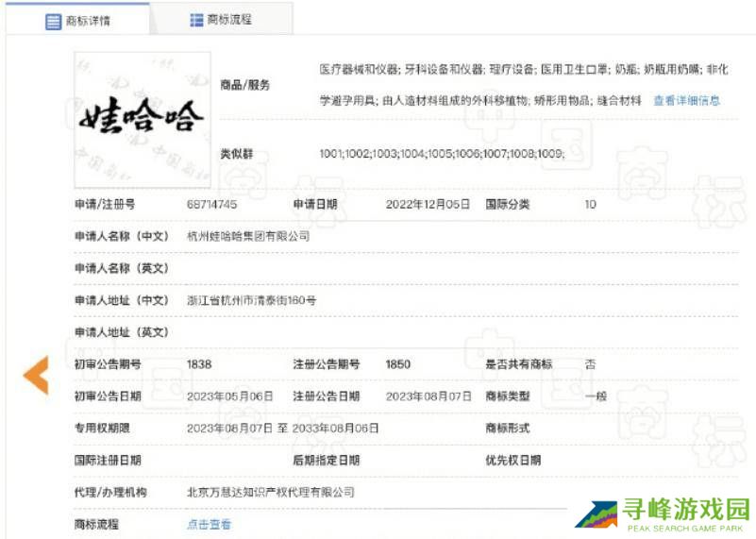The width and height of the screenshot is (756, 539).
Task: Click the 商标形式 label
Action: [x=507, y=429]
